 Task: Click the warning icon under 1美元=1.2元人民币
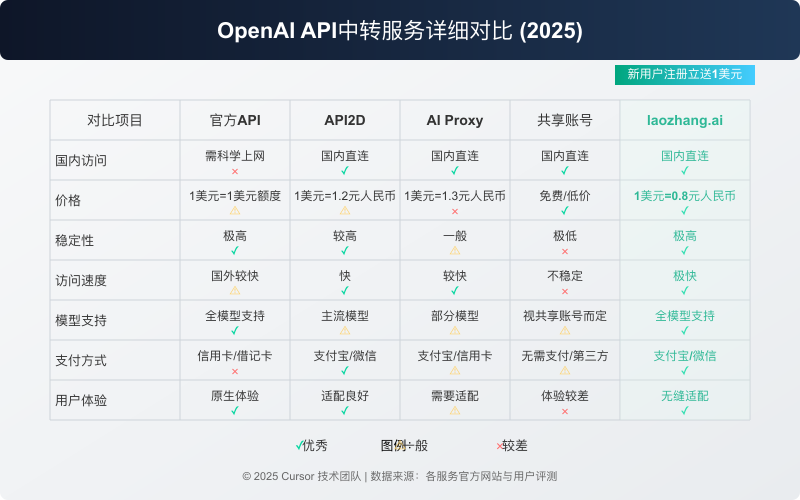pyautogui.click(x=345, y=211)
